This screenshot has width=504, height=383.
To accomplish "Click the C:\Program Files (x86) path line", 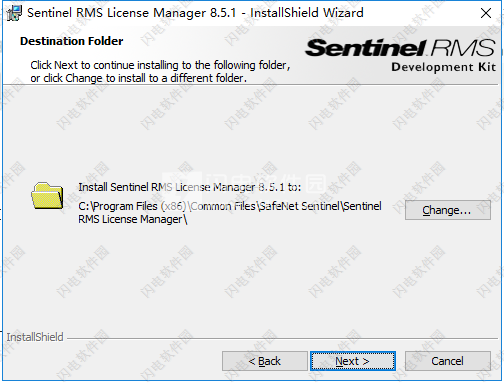I will (x=230, y=206).
